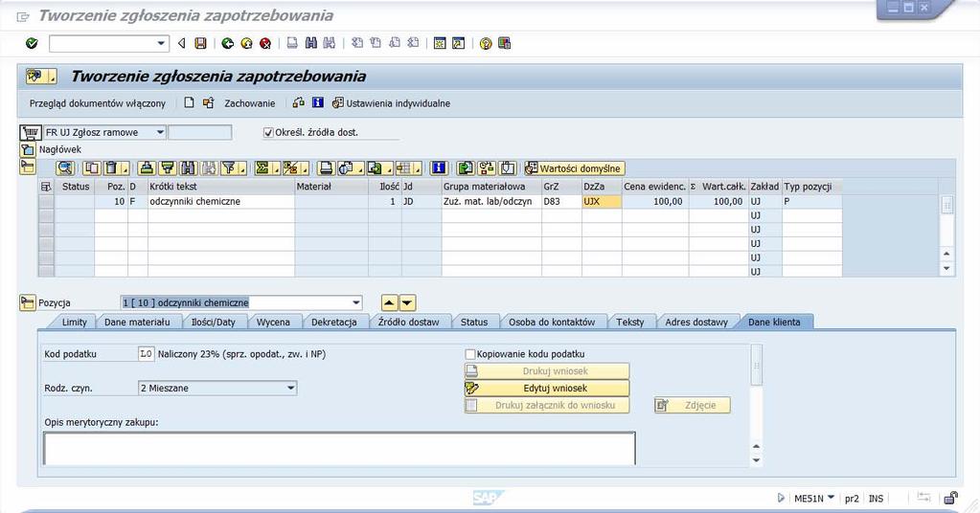Open the FR UJ Zgłosz ramowe dropdown

pyautogui.click(x=160, y=132)
